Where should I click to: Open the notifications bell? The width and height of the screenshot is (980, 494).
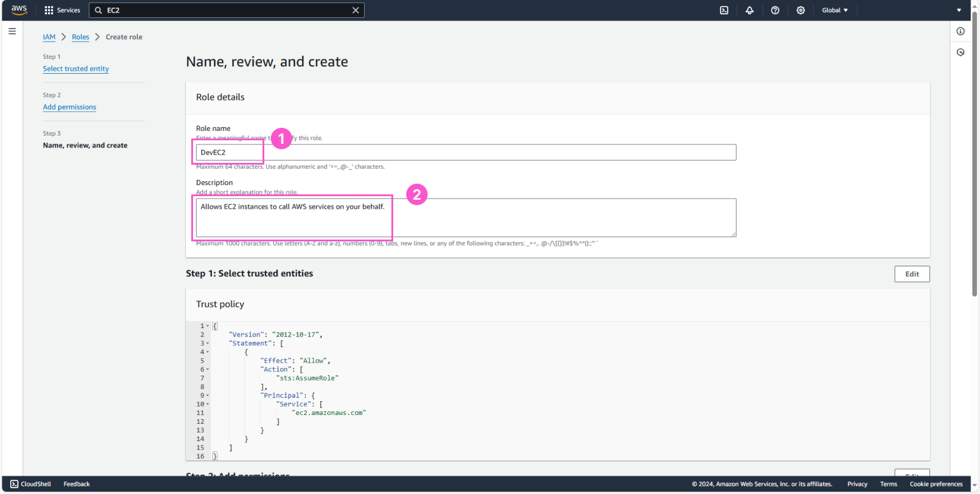pyautogui.click(x=750, y=10)
